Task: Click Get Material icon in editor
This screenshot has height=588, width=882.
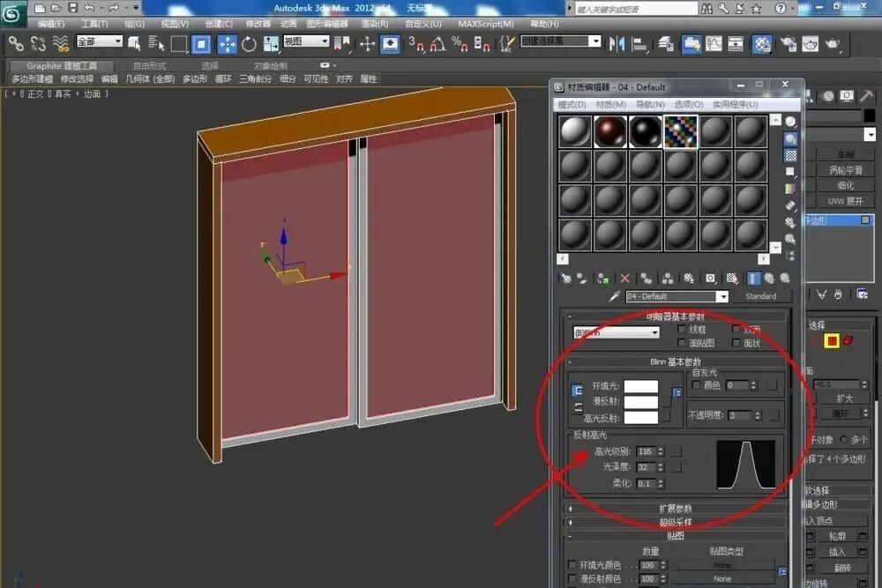Action: [566, 279]
